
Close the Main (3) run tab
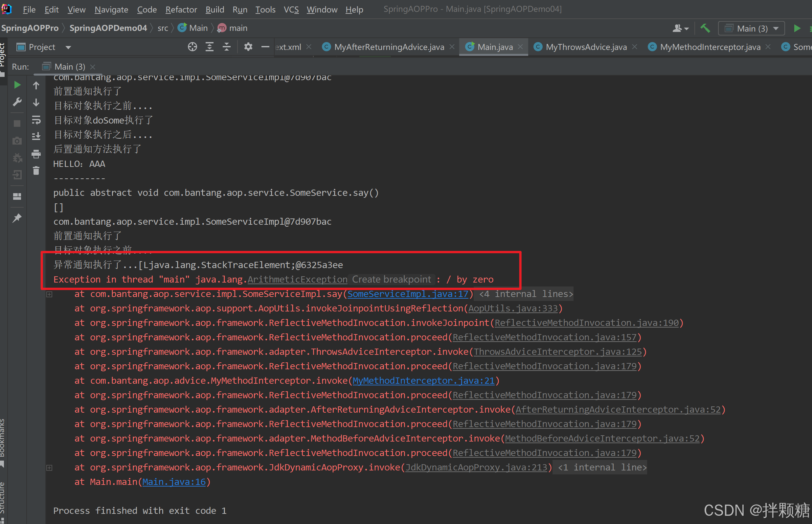(93, 67)
